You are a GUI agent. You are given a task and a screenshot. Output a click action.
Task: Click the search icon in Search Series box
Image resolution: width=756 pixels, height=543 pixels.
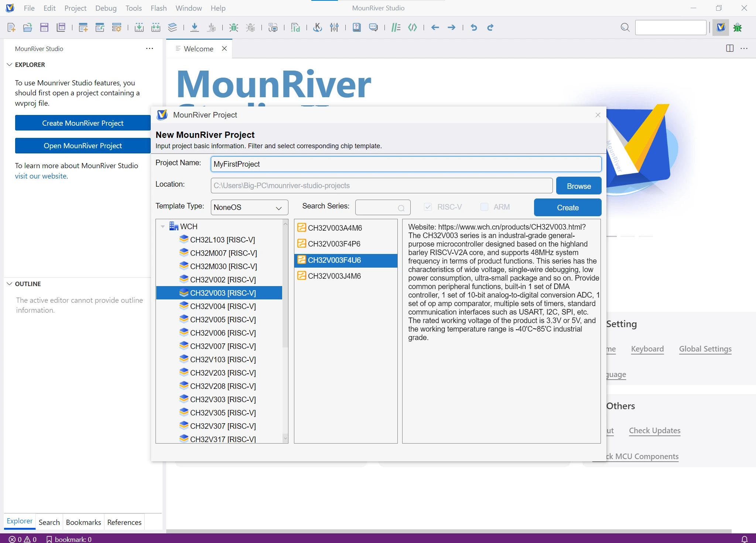pos(401,208)
